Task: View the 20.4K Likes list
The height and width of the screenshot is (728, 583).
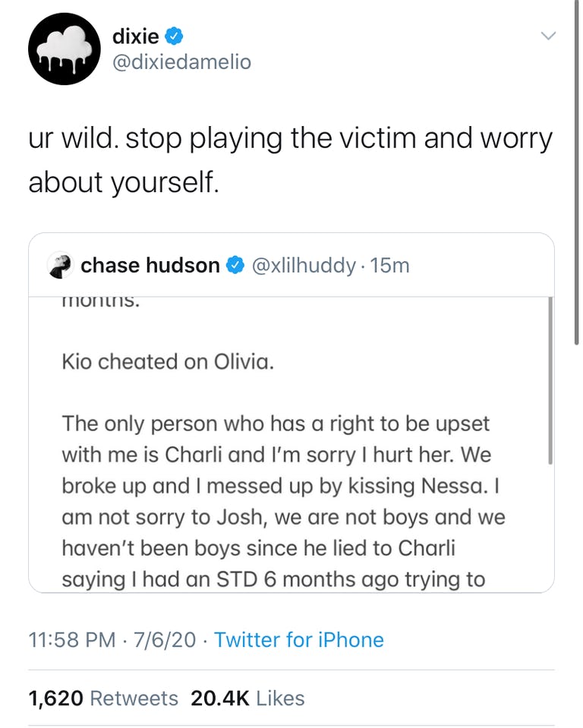Action: click(x=247, y=698)
